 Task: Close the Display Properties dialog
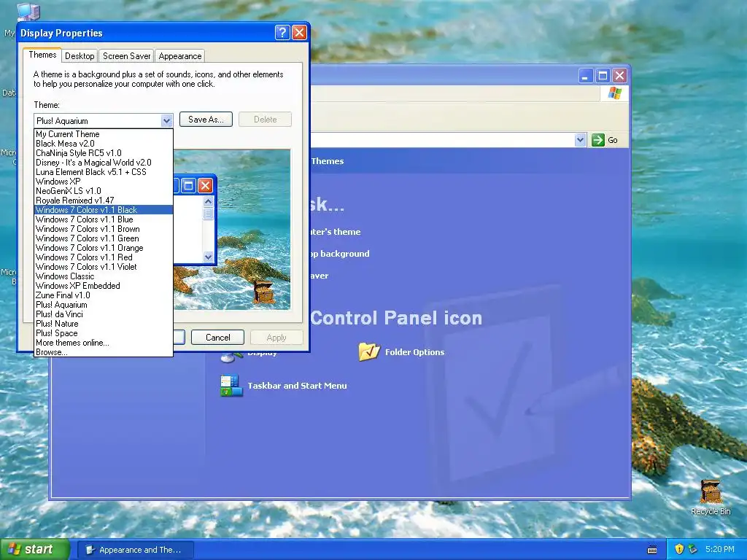click(x=299, y=32)
